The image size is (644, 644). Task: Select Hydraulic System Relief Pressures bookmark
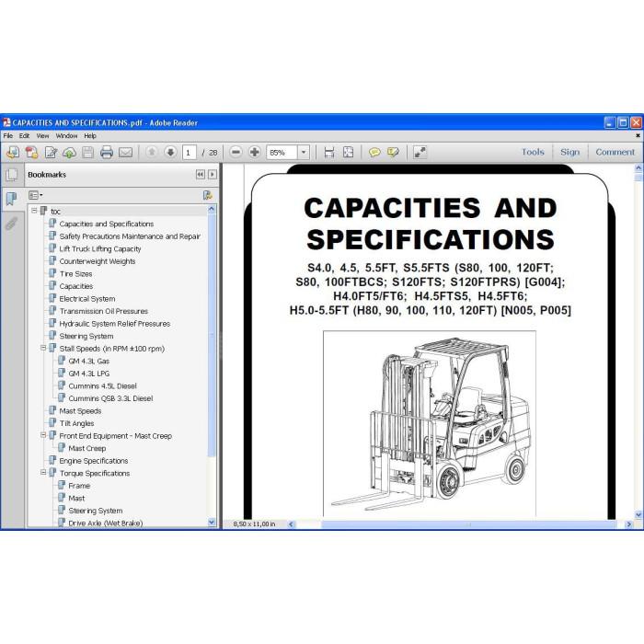[115, 324]
